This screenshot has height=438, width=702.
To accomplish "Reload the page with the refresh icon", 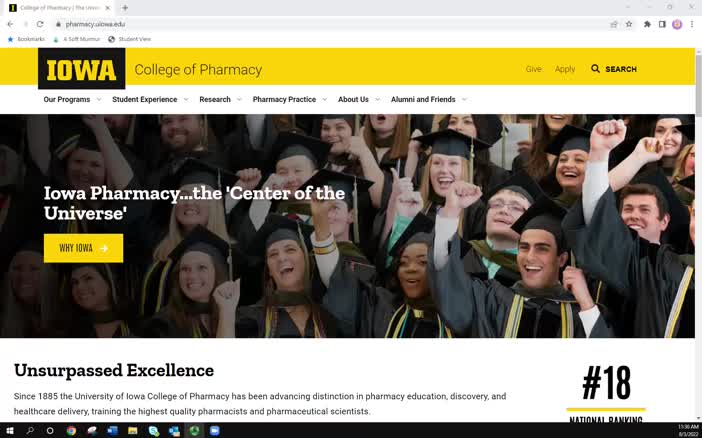I will click(x=40, y=24).
